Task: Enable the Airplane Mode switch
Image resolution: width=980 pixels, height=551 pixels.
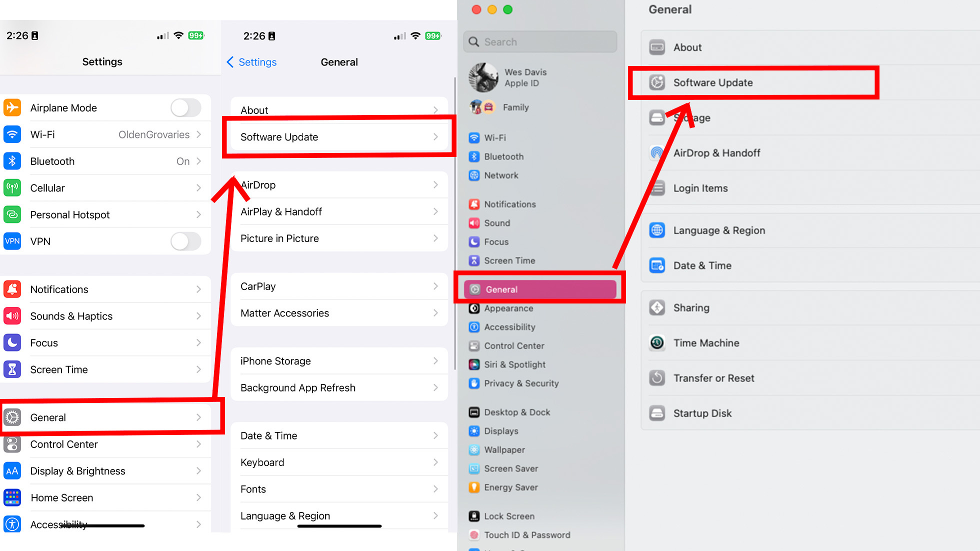Action: point(185,107)
